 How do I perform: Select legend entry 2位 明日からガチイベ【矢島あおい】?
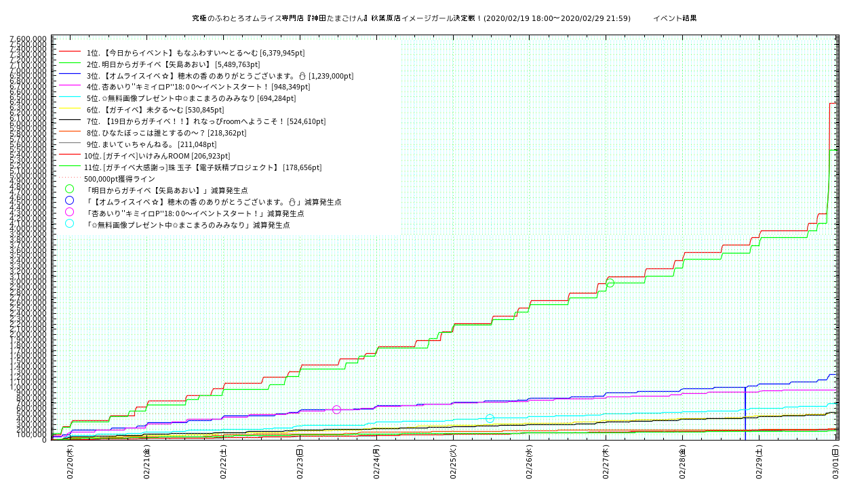(x=174, y=64)
